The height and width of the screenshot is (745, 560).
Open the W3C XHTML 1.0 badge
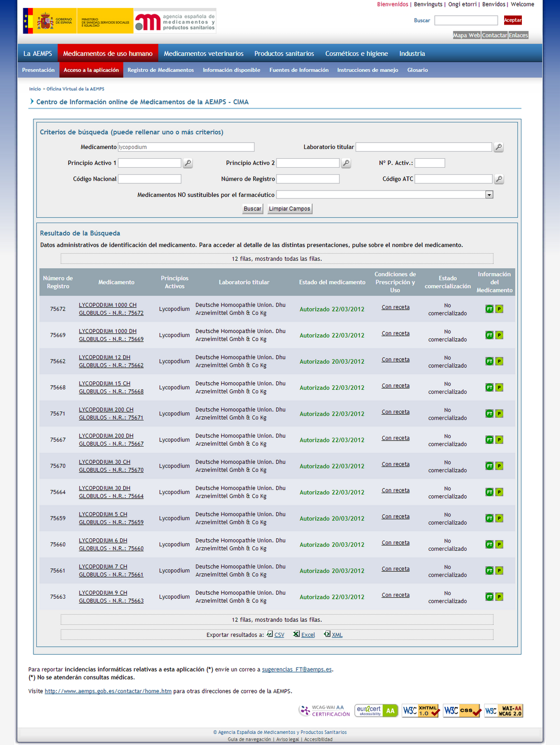pyautogui.click(x=421, y=711)
